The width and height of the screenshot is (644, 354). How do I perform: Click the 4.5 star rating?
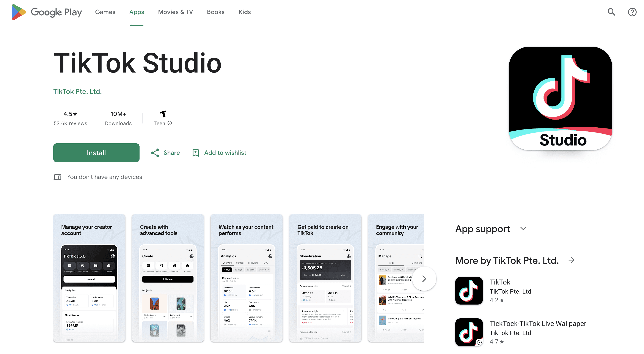click(70, 114)
